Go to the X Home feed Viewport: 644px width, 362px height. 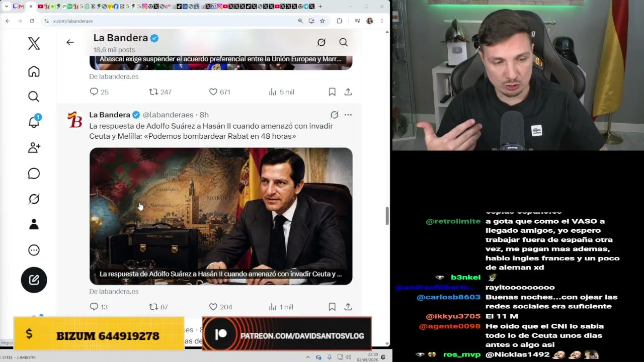point(34,71)
